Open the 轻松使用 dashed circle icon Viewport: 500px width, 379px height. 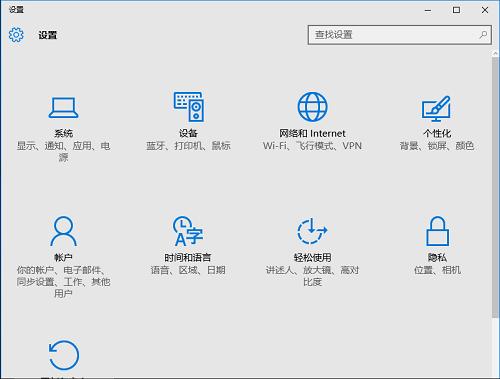[312, 231]
